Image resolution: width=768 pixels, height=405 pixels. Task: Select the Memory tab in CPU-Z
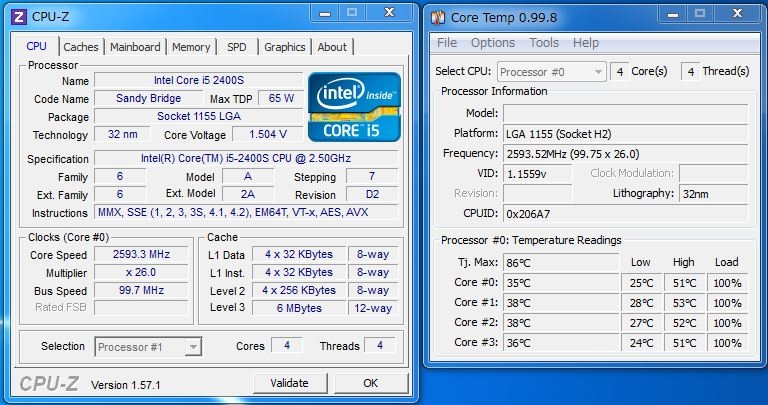point(191,47)
